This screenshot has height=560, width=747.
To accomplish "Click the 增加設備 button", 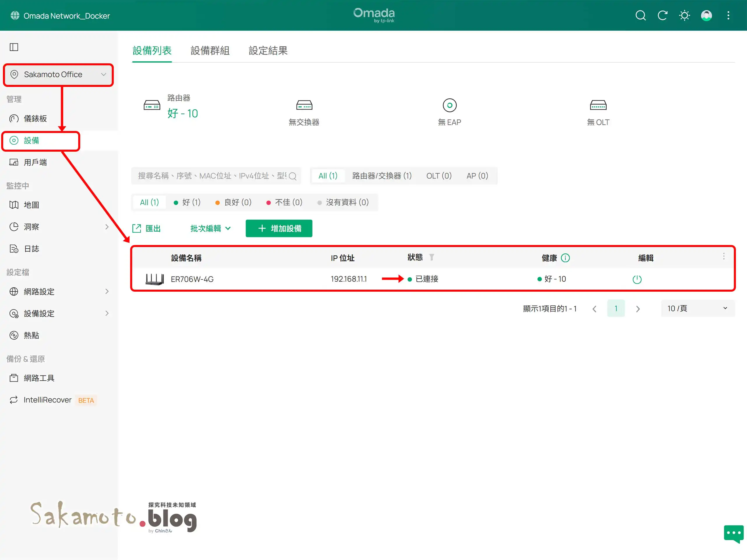I will click(x=279, y=229).
